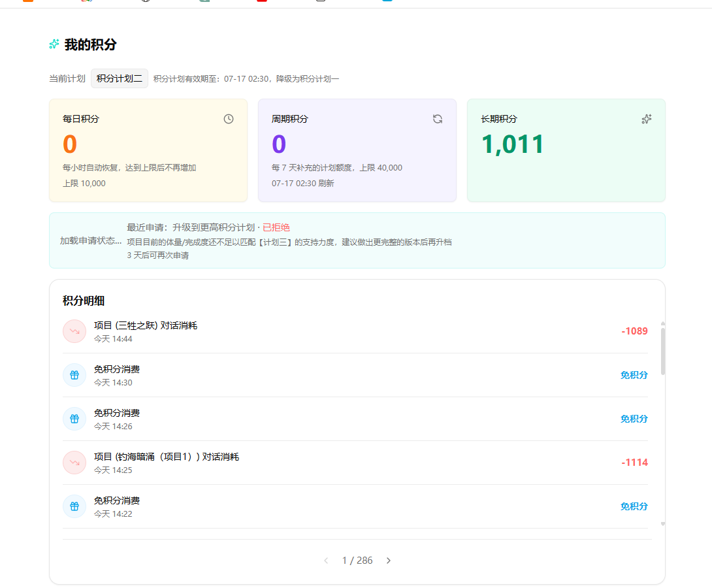Viewport: 712px width, 588px height.
Task: Click the 长期积分 card title
Action: pos(499,119)
